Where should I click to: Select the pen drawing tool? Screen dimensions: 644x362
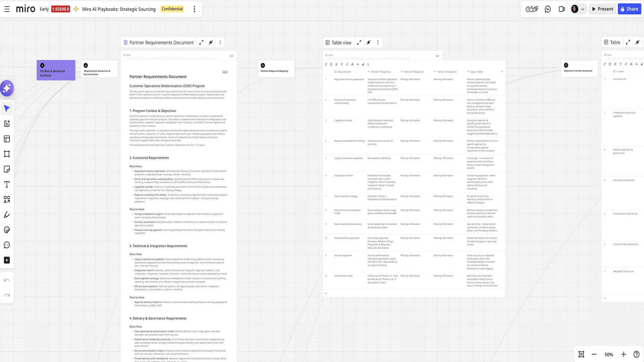pyautogui.click(x=7, y=215)
